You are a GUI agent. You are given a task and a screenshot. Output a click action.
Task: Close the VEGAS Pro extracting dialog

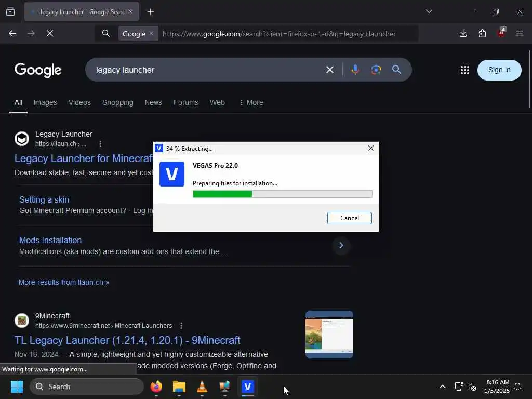point(371,148)
